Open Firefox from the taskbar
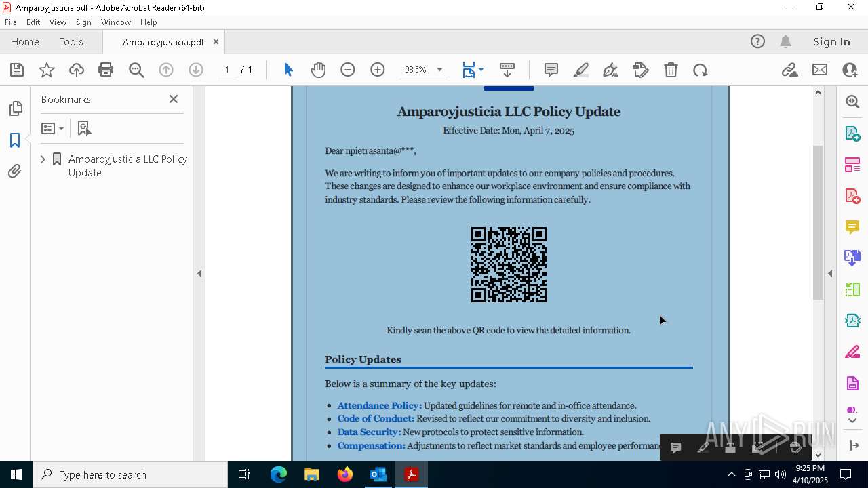Image resolution: width=868 pixels, height=488 pixels. point(345,474)
